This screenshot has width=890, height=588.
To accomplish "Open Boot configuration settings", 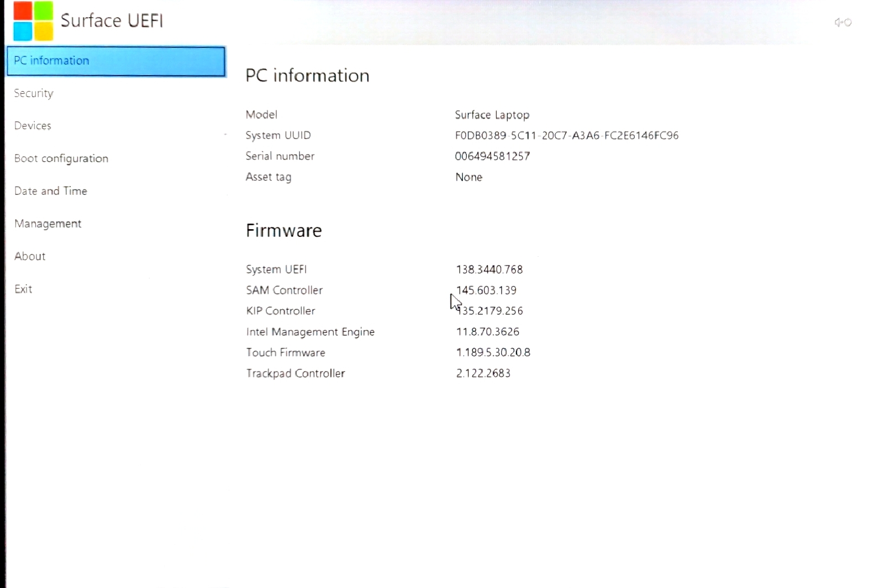I will coord(61,158).
